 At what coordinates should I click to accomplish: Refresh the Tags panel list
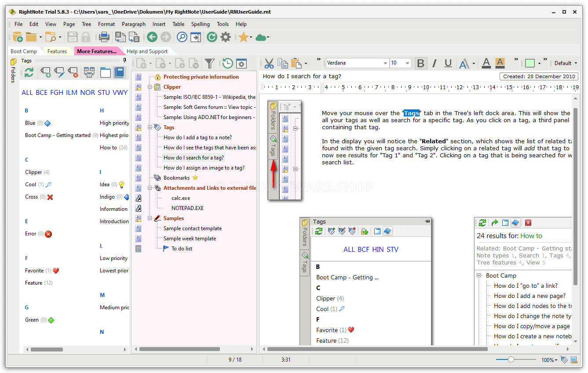29,72
